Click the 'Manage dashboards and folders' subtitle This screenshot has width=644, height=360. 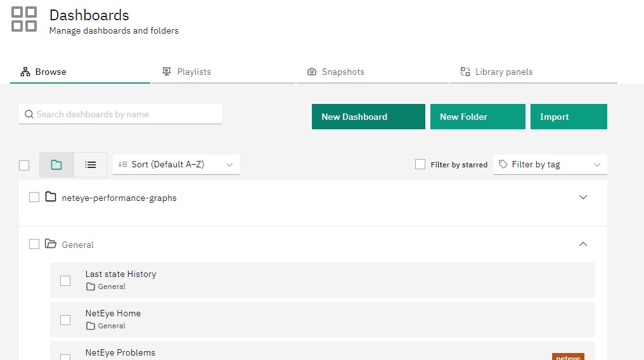[x=113, y=31]
